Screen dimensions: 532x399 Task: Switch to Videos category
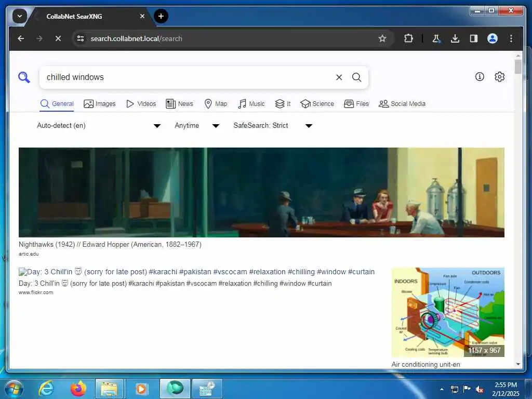click(x=141, y=104)
